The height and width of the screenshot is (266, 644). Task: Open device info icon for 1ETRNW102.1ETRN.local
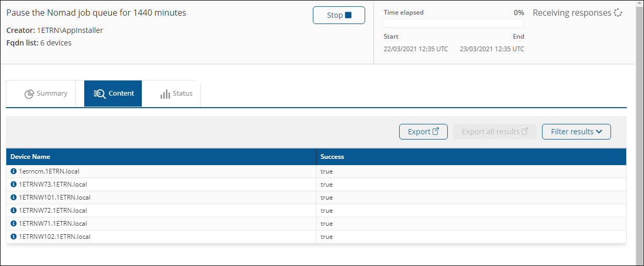[14, 237]
